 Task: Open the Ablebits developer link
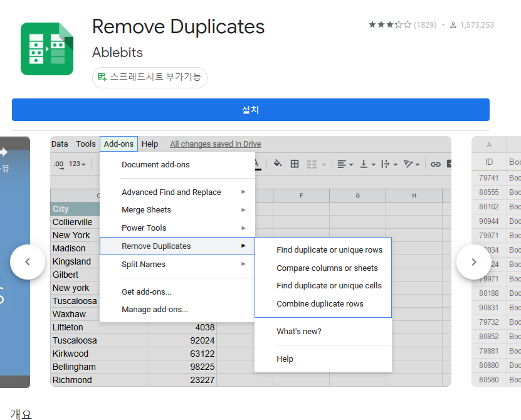coord(117,53)
